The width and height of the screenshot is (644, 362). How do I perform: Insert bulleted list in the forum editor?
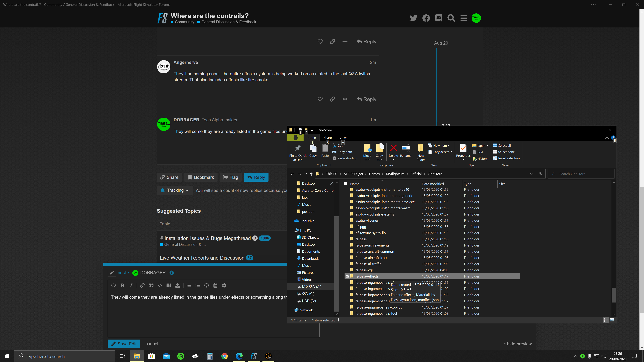189,285
